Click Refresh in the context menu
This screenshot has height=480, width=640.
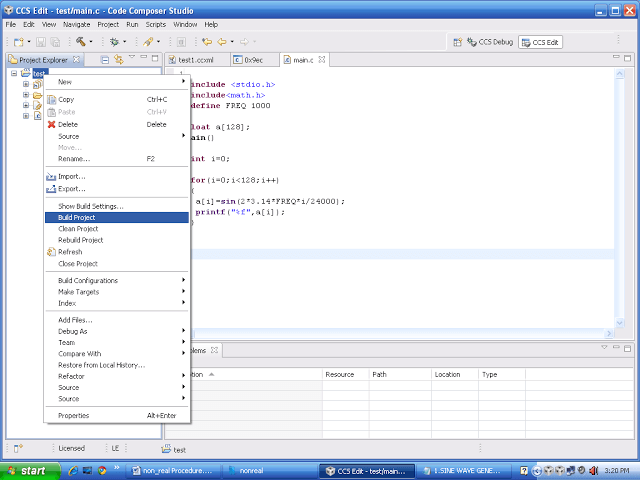(x=117, y=252)
